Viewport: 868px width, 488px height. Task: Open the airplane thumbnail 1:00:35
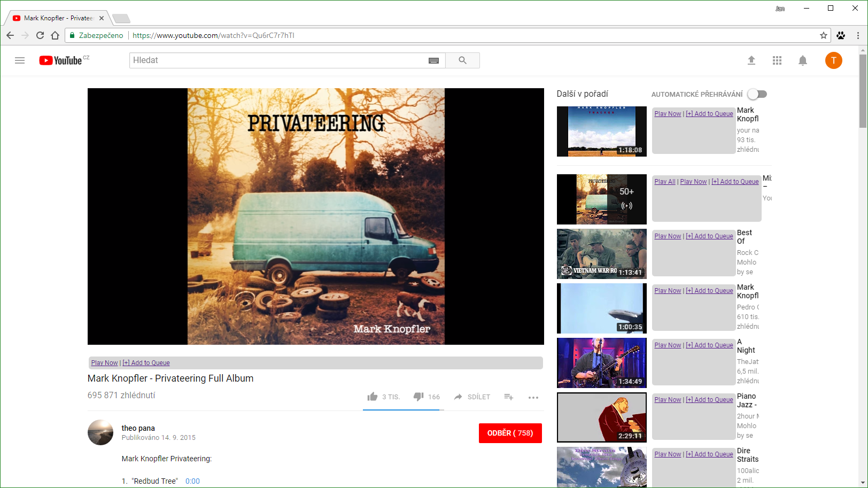[x=601, y=308]
